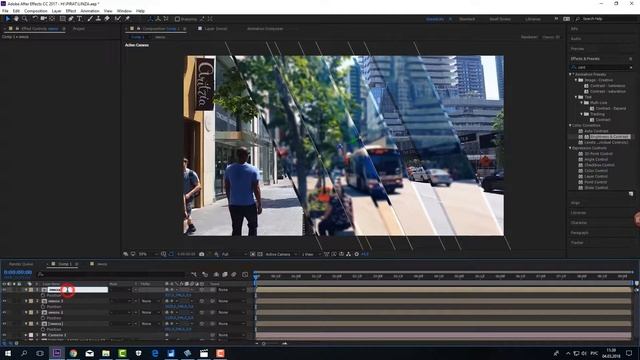Toggle Position stopwatch under лента 2 layer
The width and height of the screenshot is (640, 360).
[x=43, y=318]
